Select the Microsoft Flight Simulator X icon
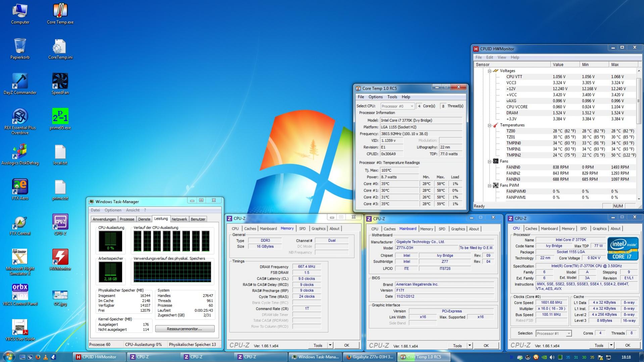Viewport: 644px width, 362px height. point(20,262)
